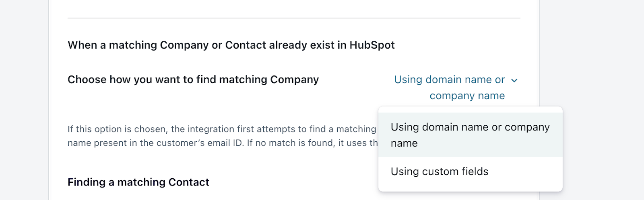The width and height of the screenshot is (644, 200).
Task: Click the chevron arrow beside the company matching dropdown
Action: coord(514,80)
